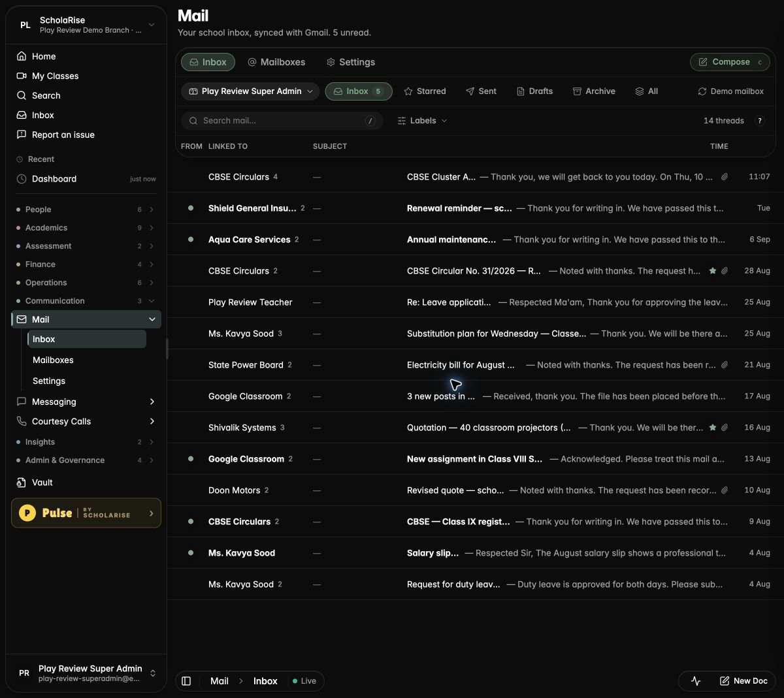Toggle star on CBSE Circular No. 31/2026
The width and height of the screenshot is (784, 698).
coord(713,271)
